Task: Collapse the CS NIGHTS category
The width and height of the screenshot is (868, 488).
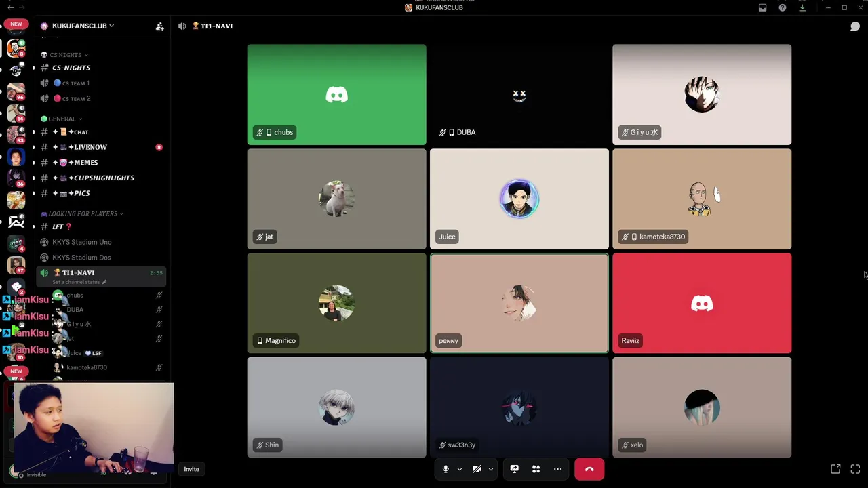Action: pyautogui.click(x=64, y=55)
